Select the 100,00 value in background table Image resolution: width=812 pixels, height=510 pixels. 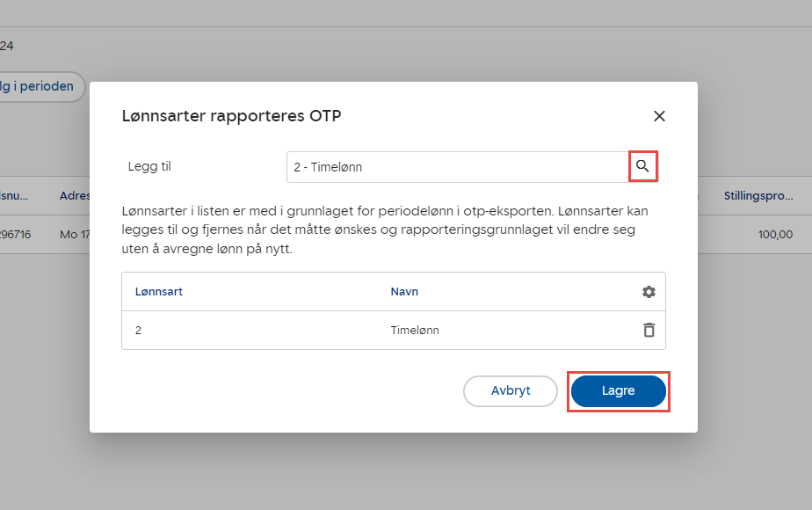pos(774,235)
